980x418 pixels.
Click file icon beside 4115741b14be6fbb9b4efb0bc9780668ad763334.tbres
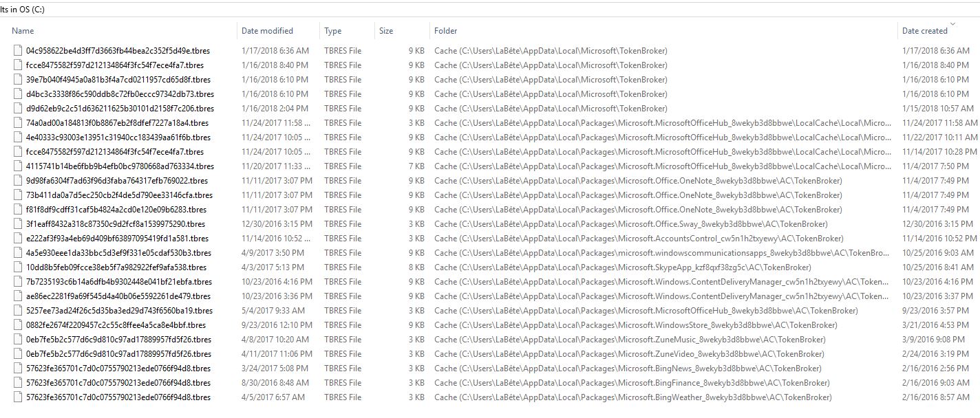click(19, 166)
